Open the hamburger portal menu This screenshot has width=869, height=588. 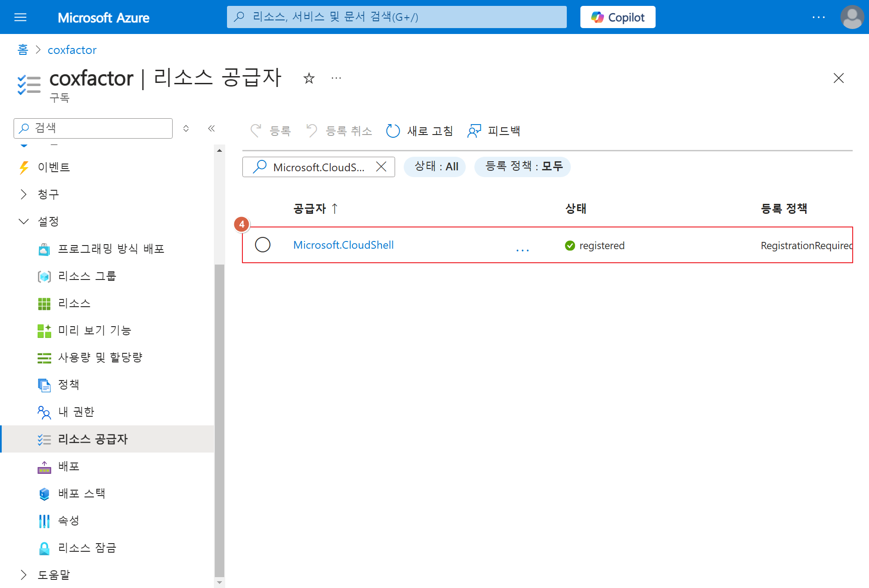coord(20,17)
